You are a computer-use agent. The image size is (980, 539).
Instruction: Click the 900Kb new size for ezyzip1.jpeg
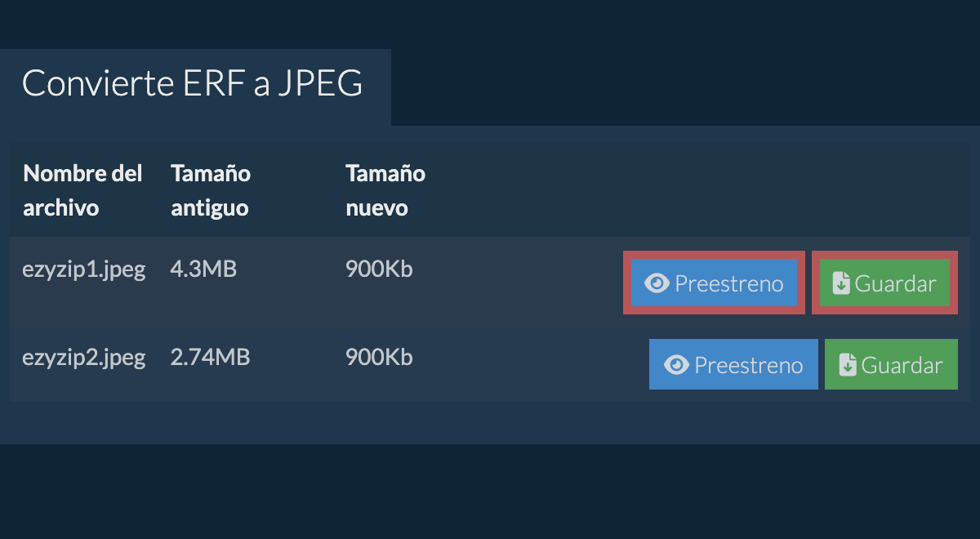click(x=379, y=269)
